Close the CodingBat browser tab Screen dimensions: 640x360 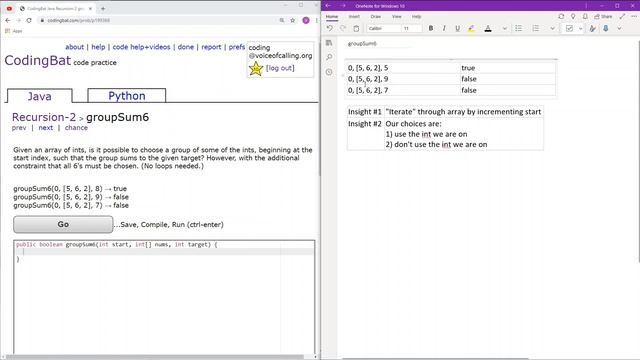point(90,8)
